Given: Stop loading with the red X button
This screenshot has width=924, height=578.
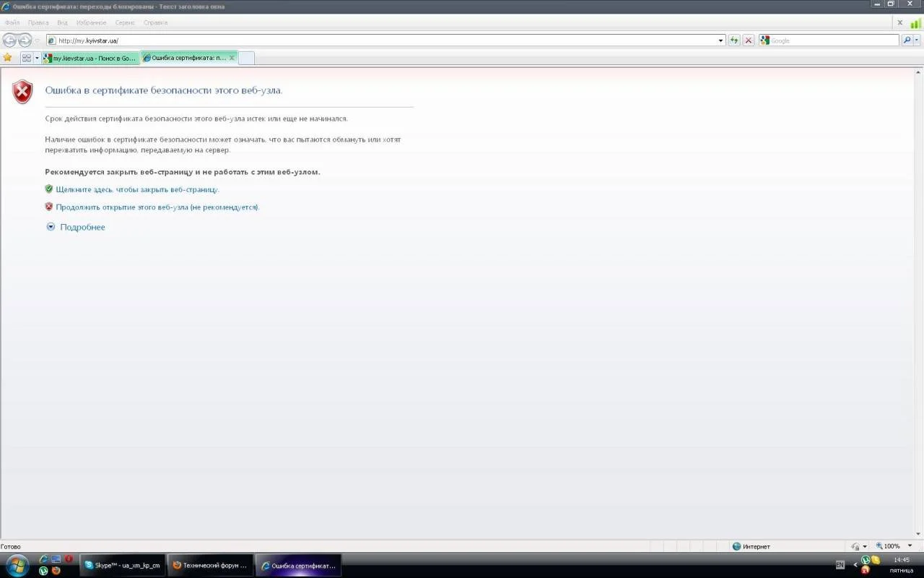Looking at the screenshot, I should [x=749, y=40].
